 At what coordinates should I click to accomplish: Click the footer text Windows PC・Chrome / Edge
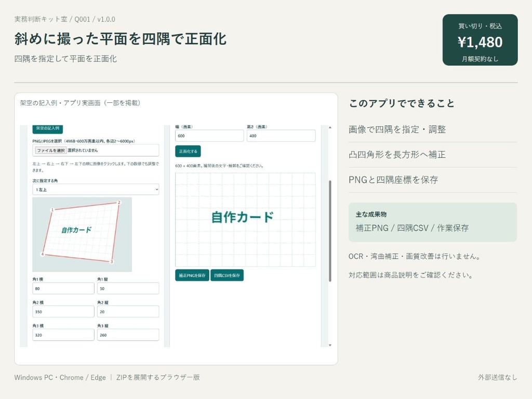(60, 377)
